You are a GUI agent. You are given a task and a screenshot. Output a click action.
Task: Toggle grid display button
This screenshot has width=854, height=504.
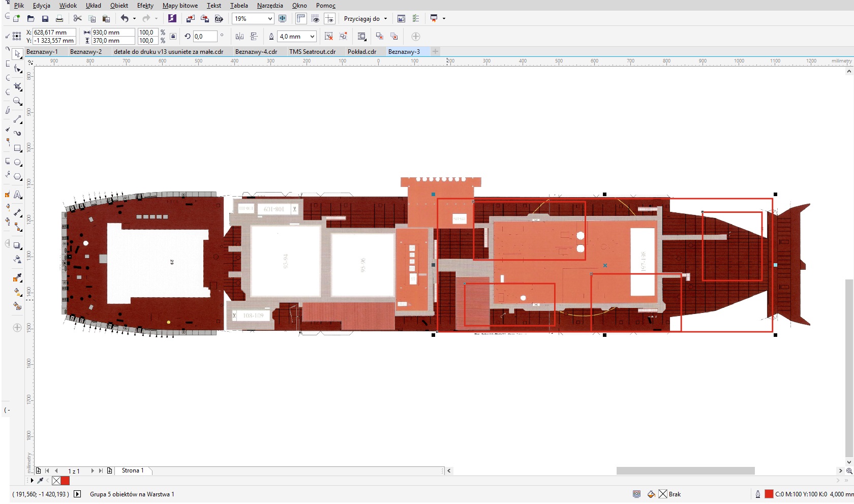[x=315, y=19]
